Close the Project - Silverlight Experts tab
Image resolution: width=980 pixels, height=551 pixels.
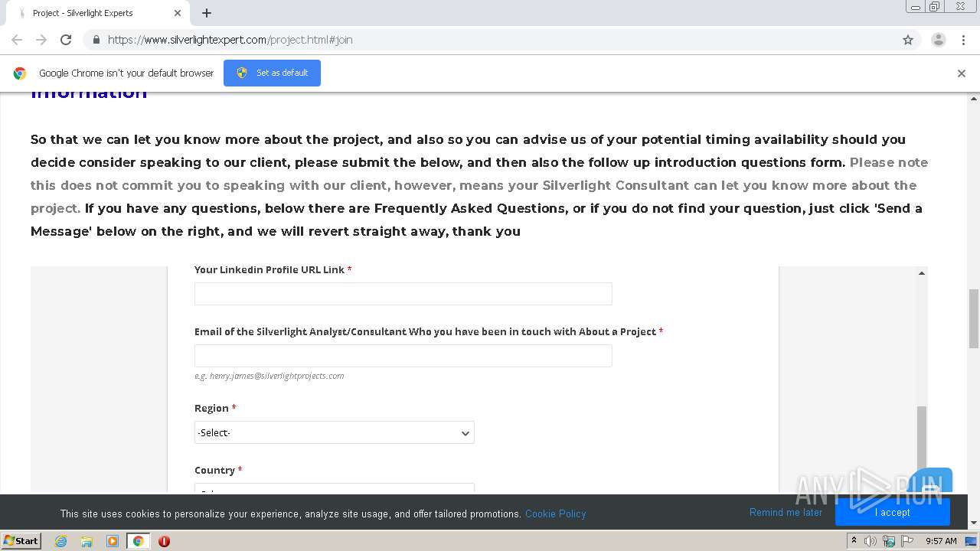(178, 13)
